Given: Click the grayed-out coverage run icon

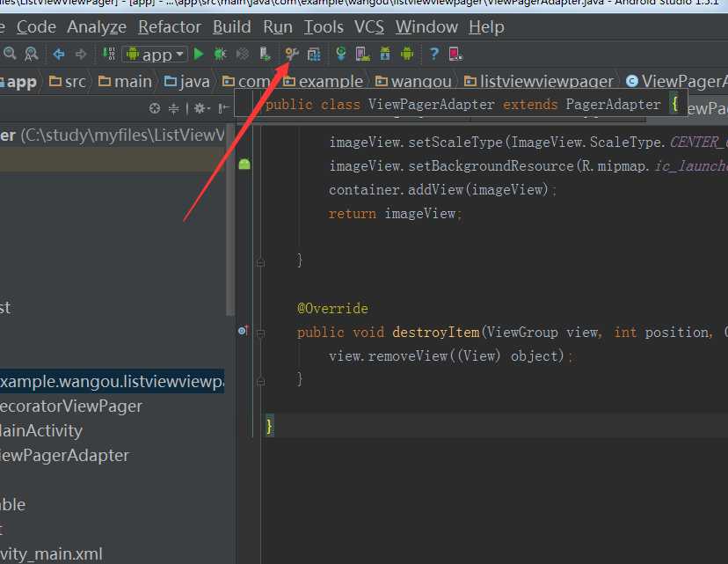Looking at the screenshot, I should pos(243,55).
